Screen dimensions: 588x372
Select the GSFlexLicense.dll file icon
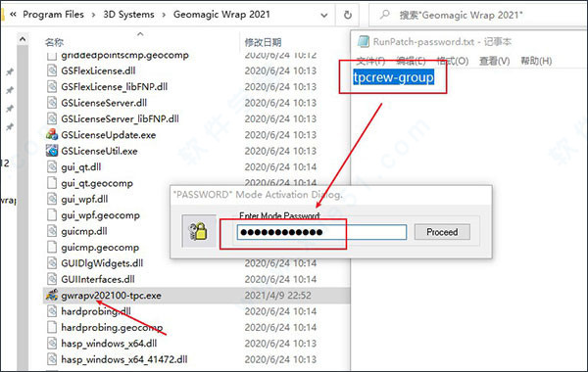(52, 70)
